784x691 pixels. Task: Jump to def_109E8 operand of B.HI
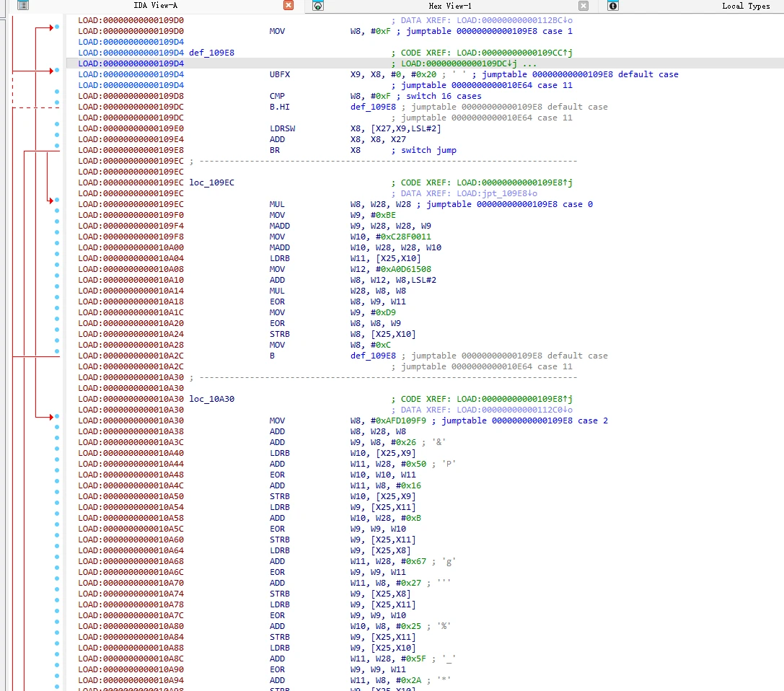click(373, 107)
